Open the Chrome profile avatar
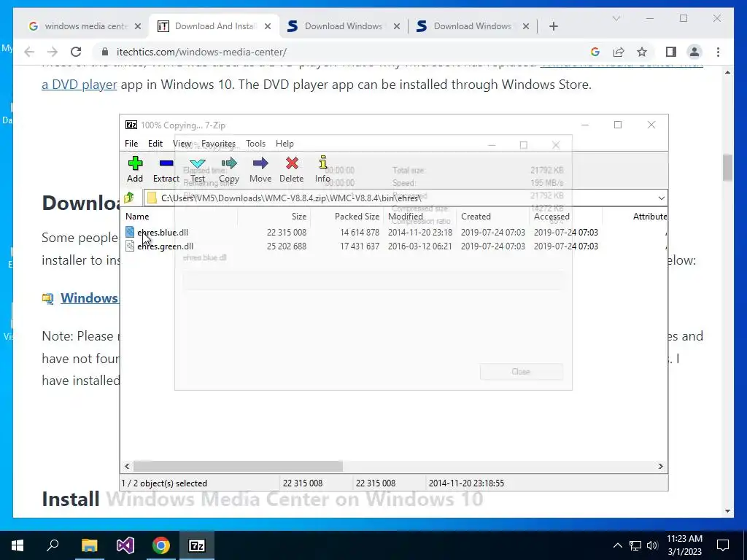The width and height of the screenshot is (747, 560). pos(694,52)
